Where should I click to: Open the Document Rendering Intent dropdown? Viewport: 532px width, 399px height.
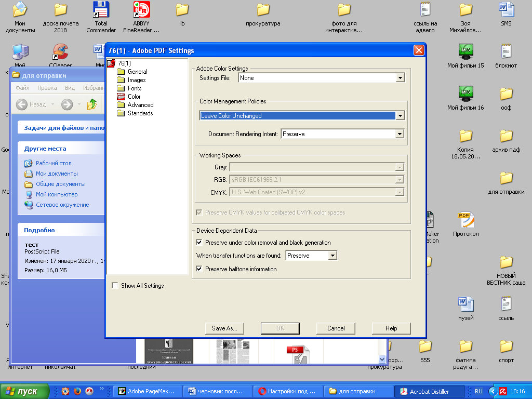pos(400,134)
